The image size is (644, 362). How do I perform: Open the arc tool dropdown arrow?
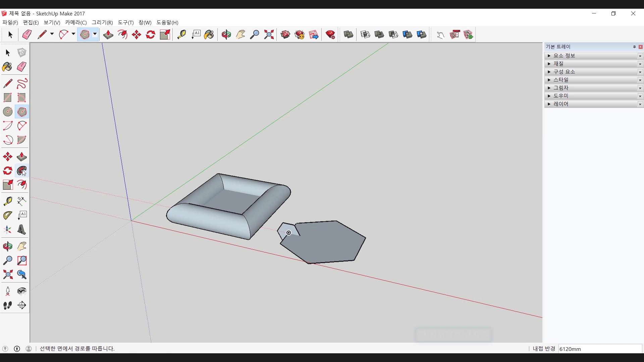pyautogui.click(x=73, y=34)
